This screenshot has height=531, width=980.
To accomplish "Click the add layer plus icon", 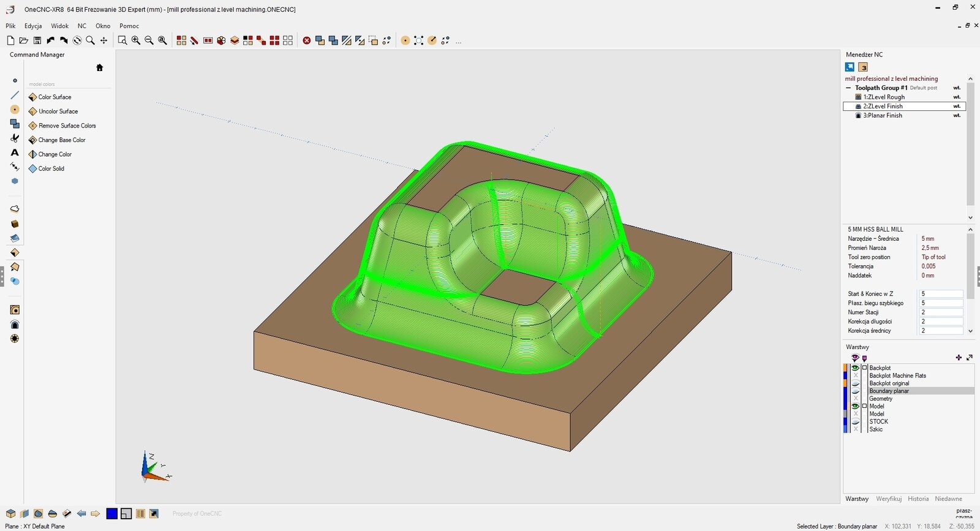I will coord(959,358).
